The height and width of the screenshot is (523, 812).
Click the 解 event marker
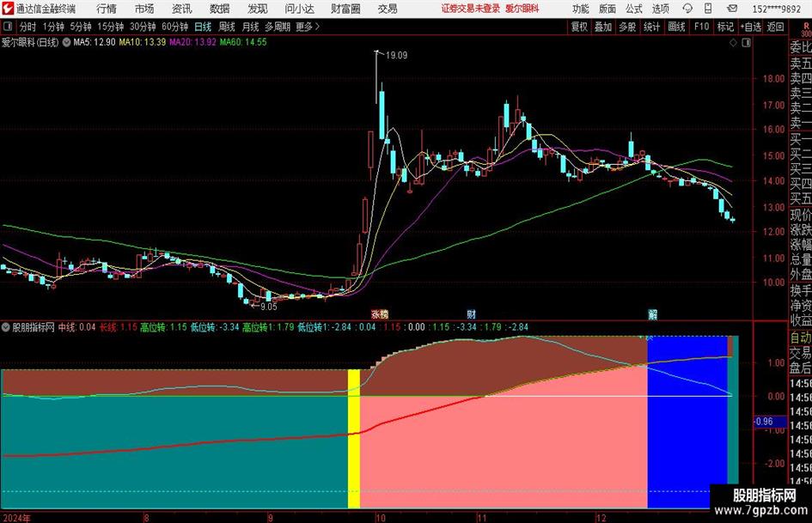tap(652, 314)
